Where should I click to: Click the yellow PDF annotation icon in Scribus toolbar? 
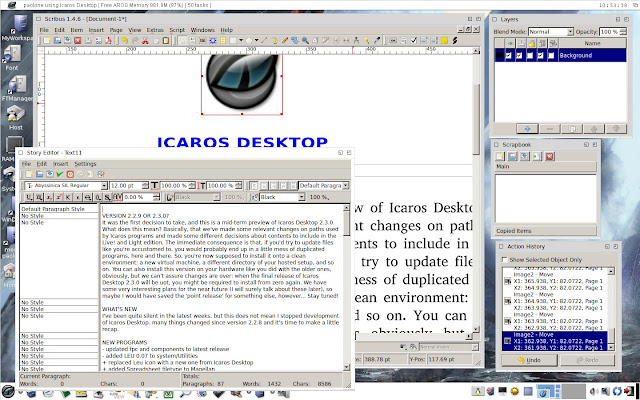tap(444, 40)
